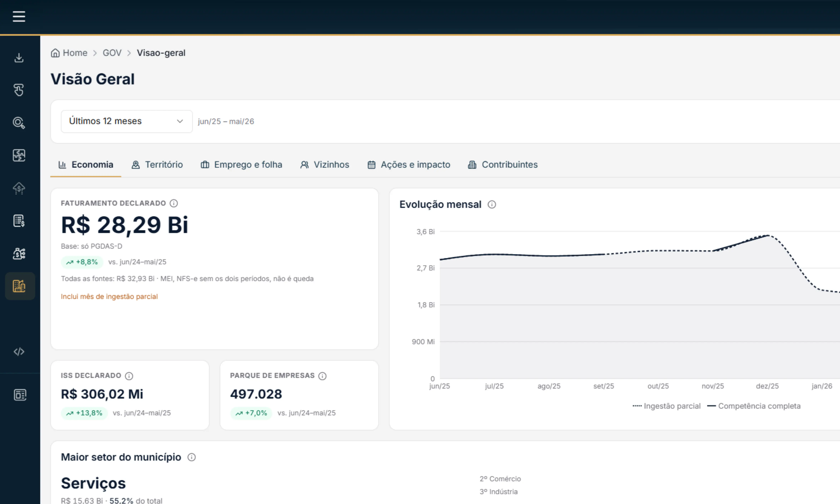
Task: Select the magnifier search icon in the sidebar
Action: (x=19, y=123)
